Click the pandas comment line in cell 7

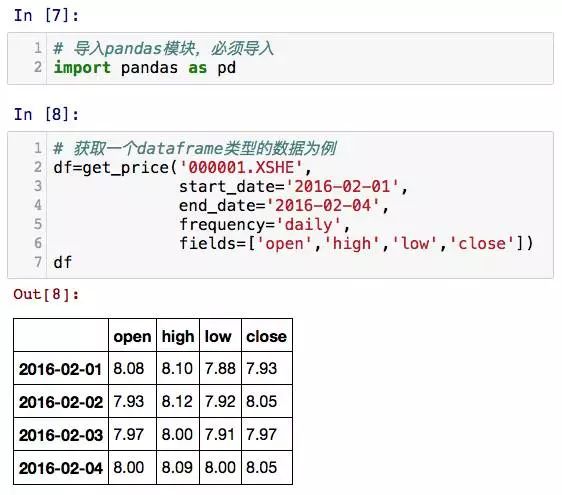(x=163, y=48)
